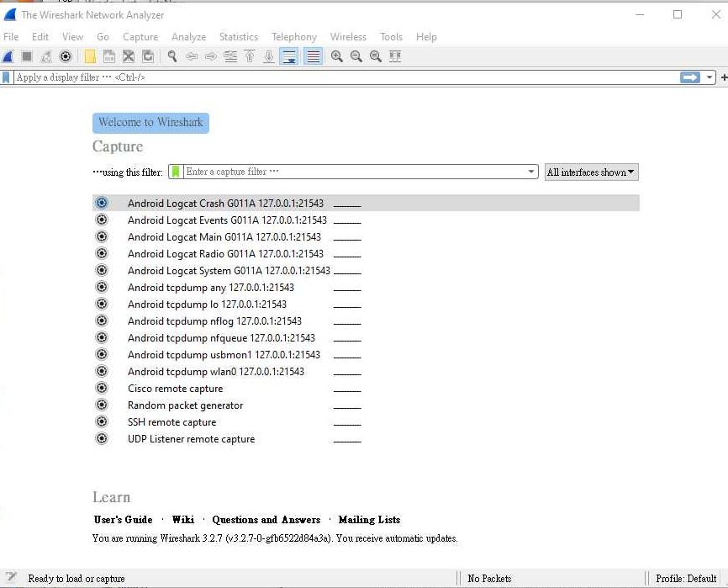
Task: Open Capture Options gear icon
Action: (x=66, y=56)
